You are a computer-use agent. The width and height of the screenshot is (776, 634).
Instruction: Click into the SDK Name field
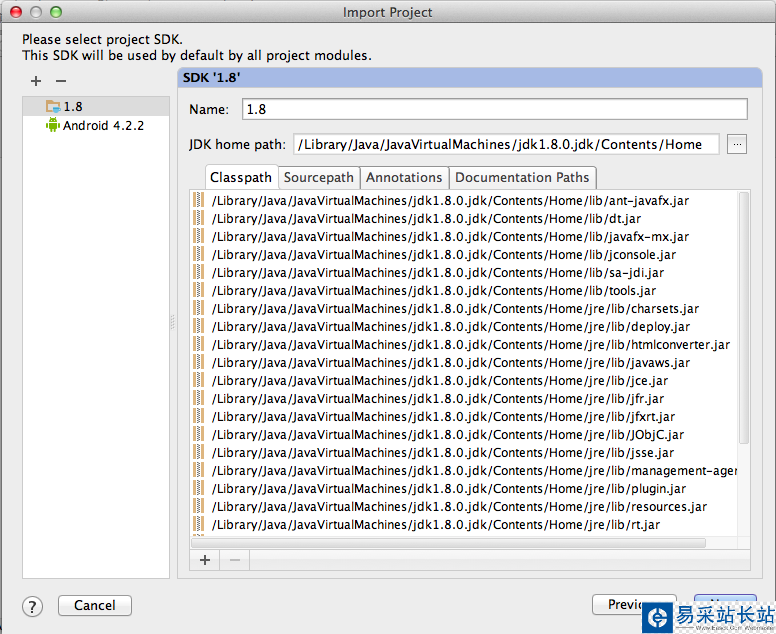(494, 109)
